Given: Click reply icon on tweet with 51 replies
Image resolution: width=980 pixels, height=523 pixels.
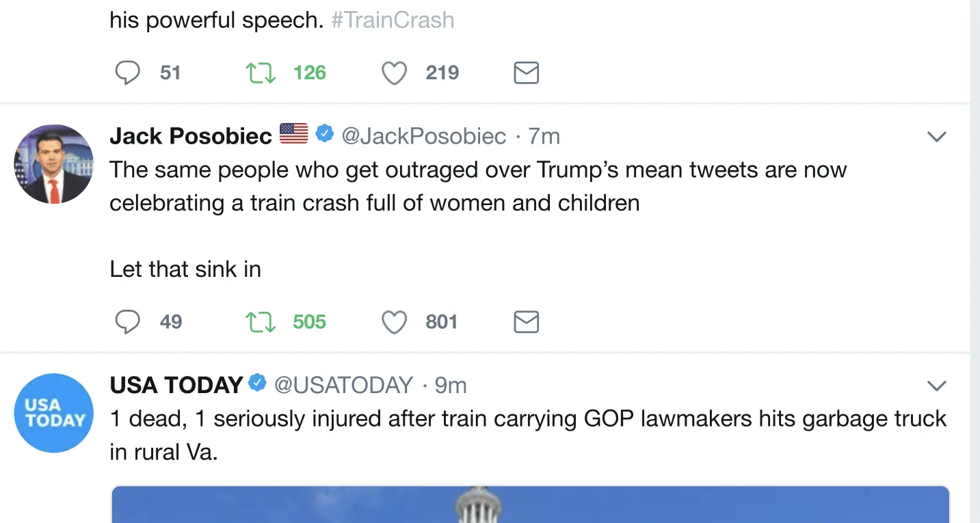Looking at the screenshot, I should click(x=127, y=73).
